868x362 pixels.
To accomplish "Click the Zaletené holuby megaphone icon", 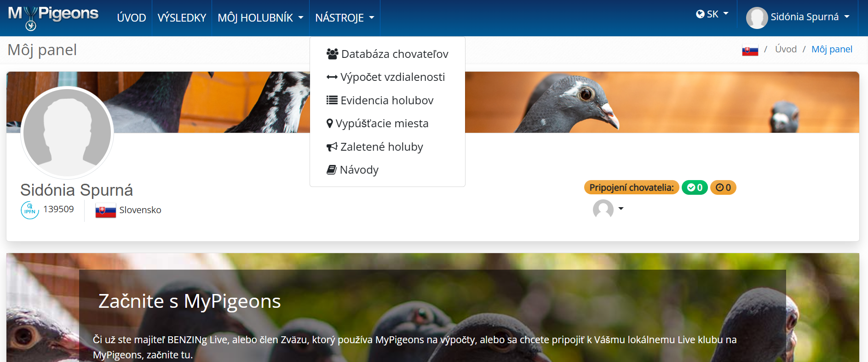I will (x=332, y=147).
